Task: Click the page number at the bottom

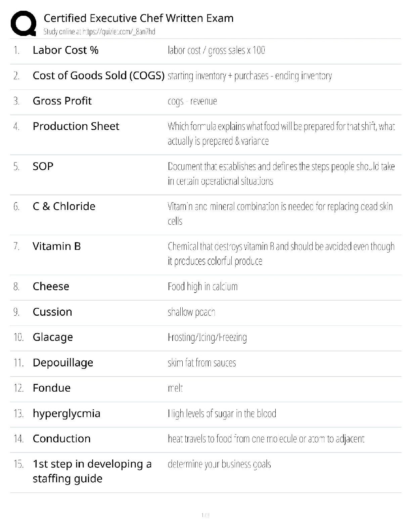Action: [x=205, y=515]
